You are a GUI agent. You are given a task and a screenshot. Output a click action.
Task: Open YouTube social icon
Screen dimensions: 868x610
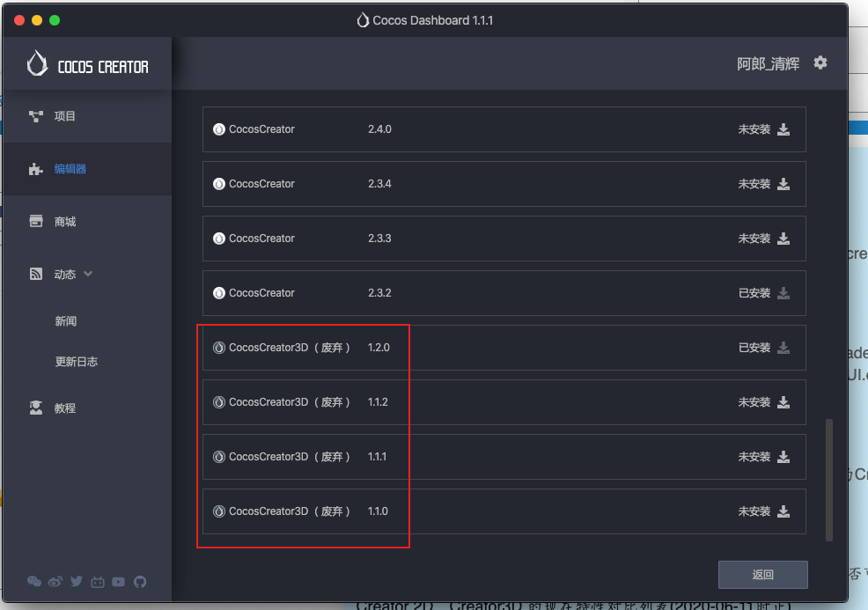click(x=119, y=582)
